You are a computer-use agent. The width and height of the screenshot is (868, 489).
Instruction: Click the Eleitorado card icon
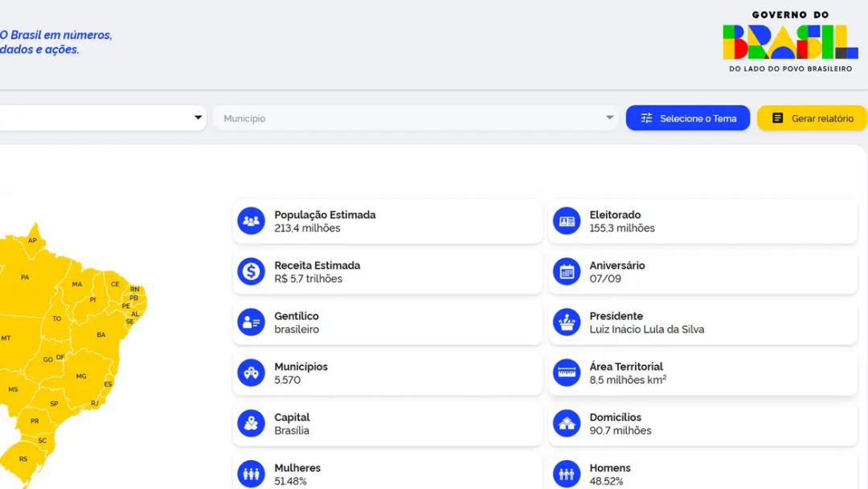567,220
